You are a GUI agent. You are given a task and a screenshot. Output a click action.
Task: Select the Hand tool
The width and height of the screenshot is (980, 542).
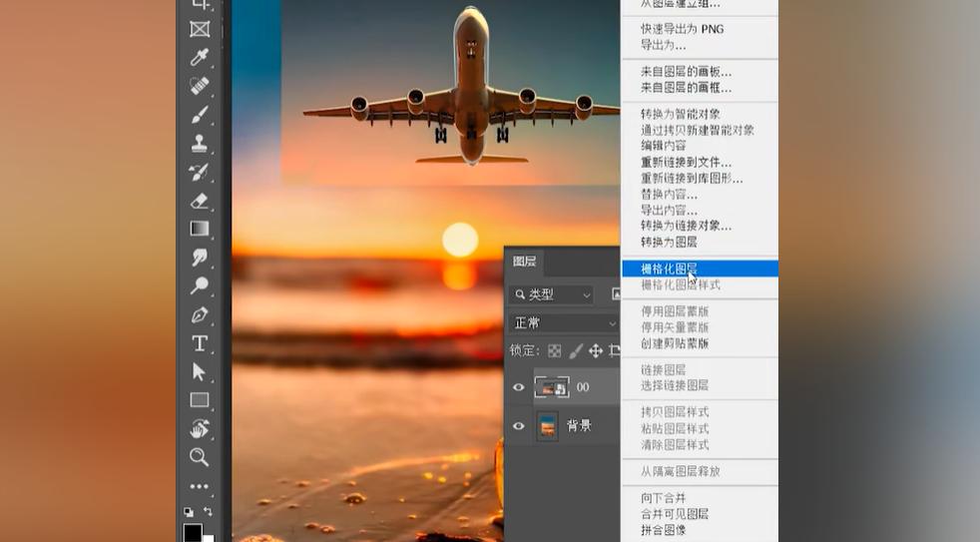tap(200, 429)
